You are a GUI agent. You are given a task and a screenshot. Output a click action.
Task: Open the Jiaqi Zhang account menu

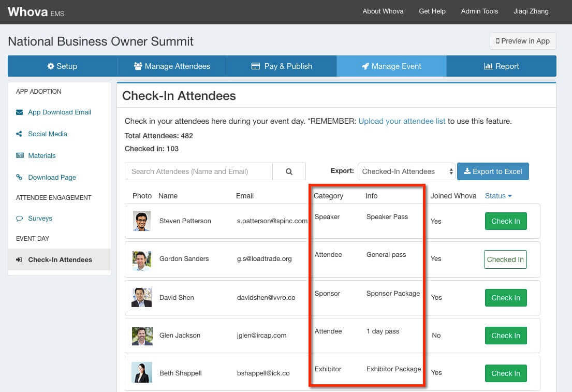(x=531, y=11)
